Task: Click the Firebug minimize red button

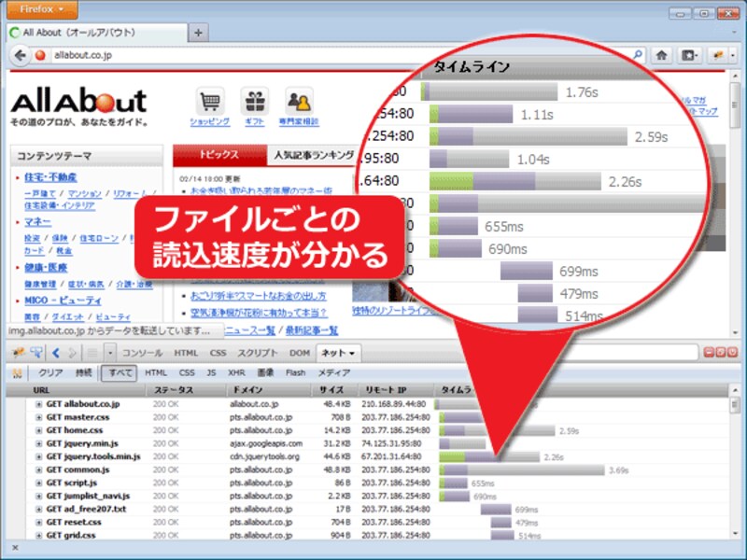Action: 709,353
